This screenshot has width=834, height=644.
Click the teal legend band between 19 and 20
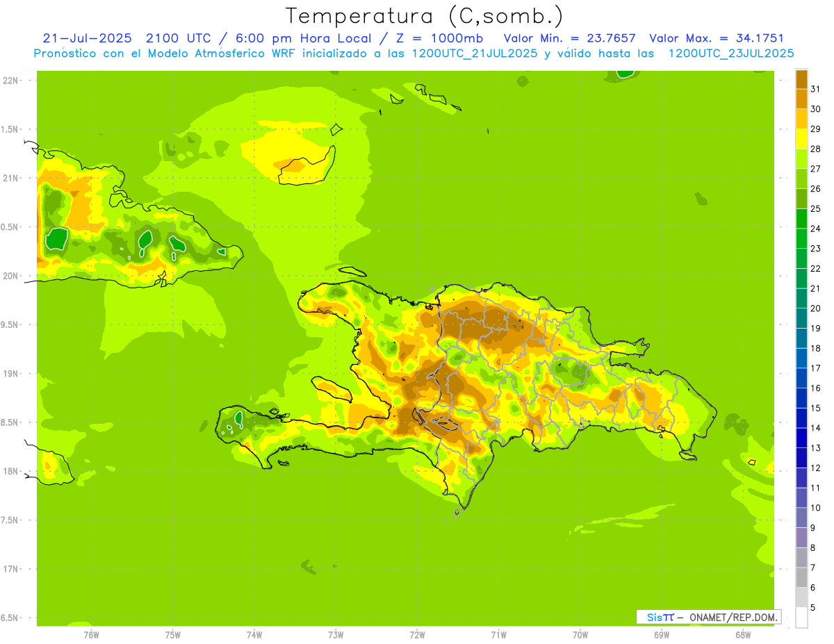click(801, 317)
